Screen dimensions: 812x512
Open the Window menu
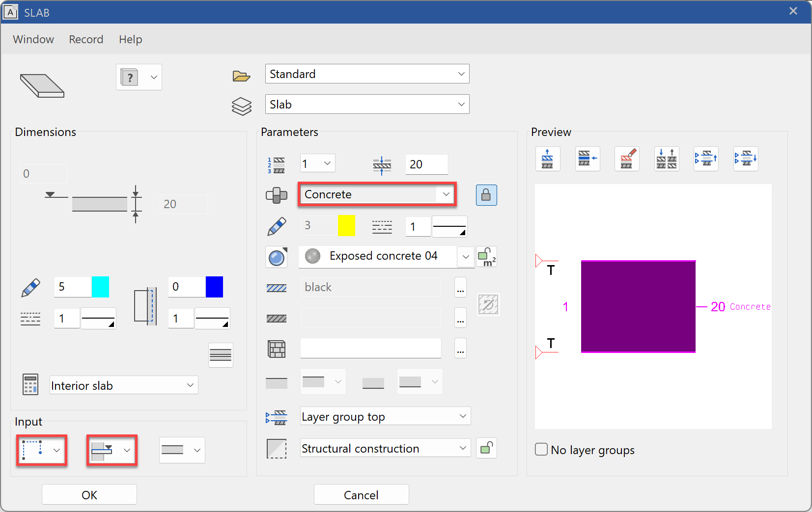click(x=33, y=39)
